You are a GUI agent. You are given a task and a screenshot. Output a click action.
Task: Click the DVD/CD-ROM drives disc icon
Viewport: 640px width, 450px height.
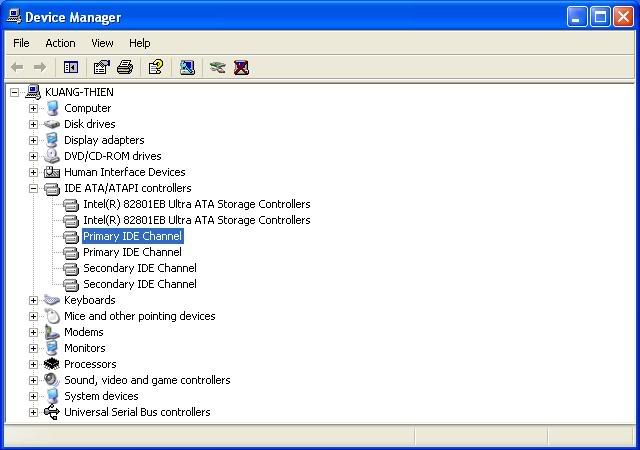pyautogui.click(x=52, y=156)
